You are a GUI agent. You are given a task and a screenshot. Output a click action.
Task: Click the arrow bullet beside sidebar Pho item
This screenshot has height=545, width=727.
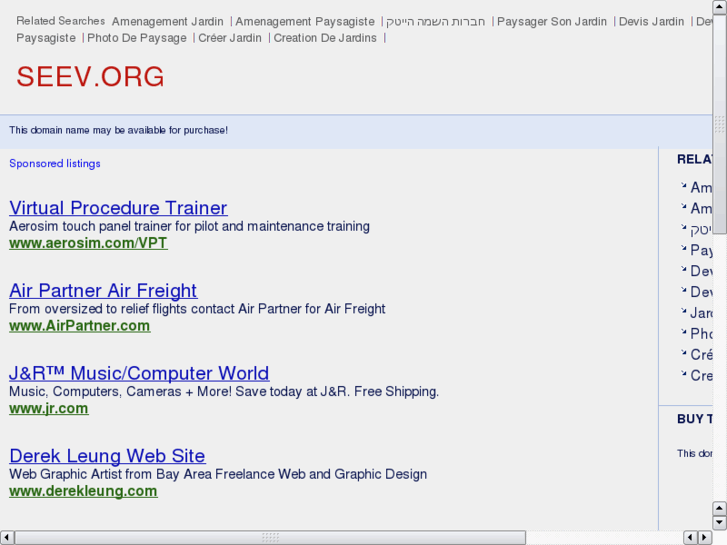coord(683,332)
